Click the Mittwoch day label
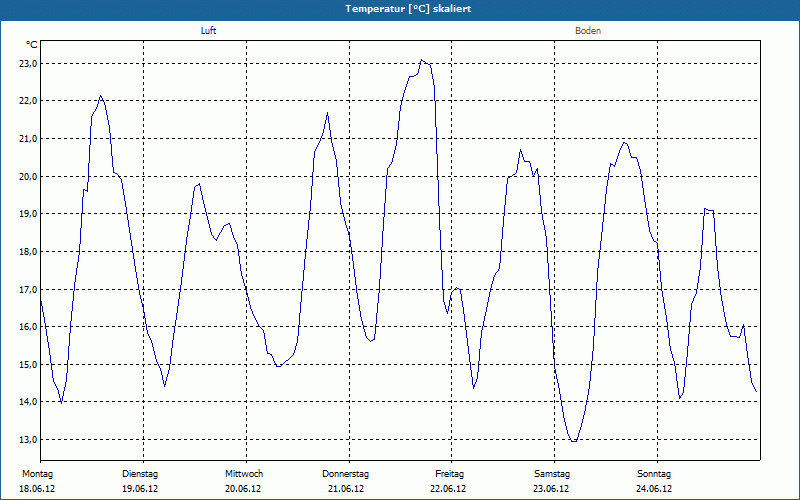 [x=244, y=474]
